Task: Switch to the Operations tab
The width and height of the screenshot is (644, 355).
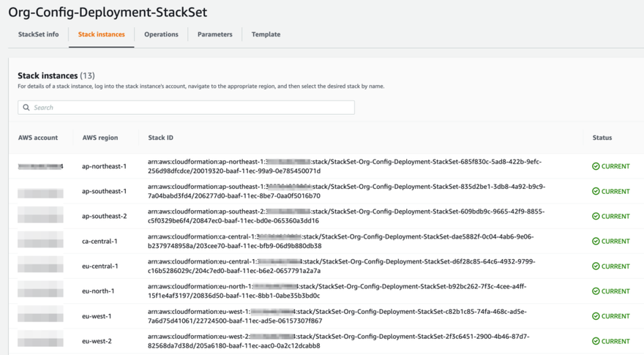Action: coord(161,34)
